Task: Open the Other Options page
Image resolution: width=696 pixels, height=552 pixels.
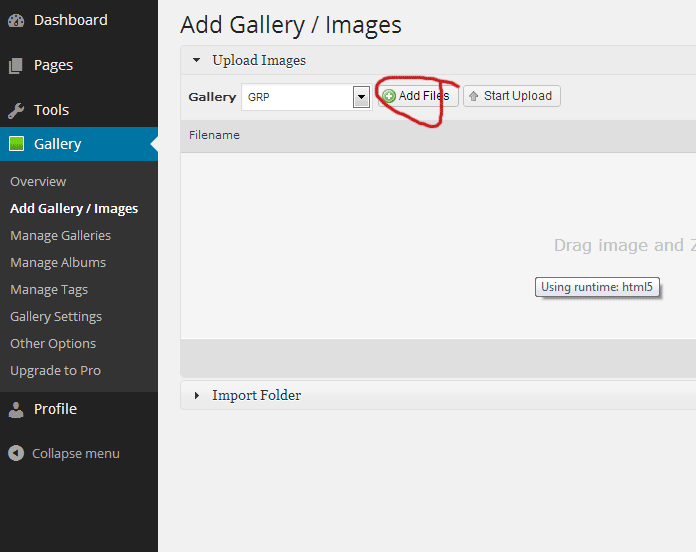Action: [53, 343]
